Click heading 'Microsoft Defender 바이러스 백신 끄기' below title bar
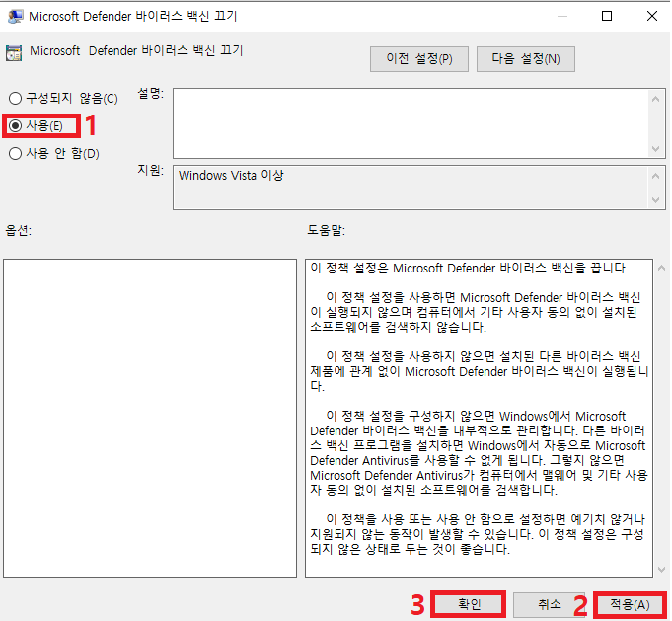 (x=136, y=51)
